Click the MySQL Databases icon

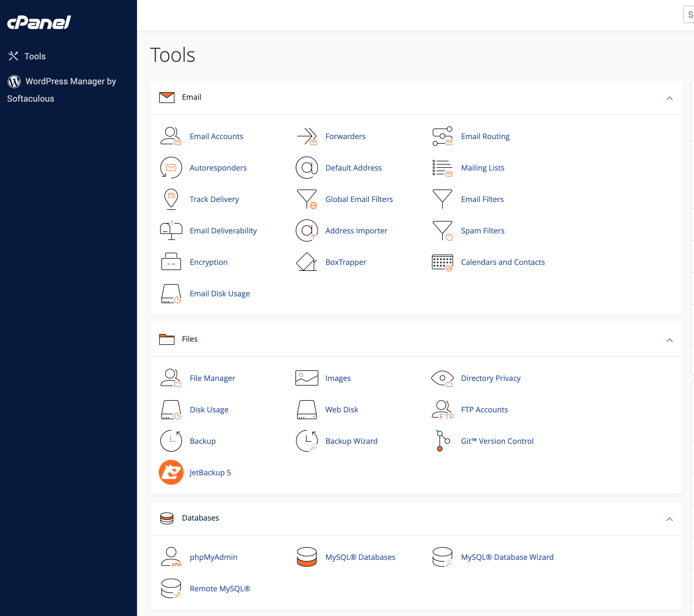click(307, 557)
